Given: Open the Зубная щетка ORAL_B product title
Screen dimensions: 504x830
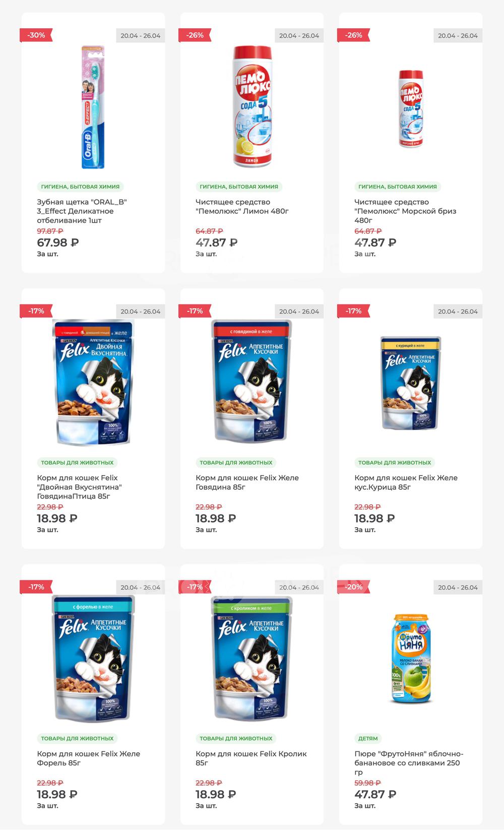Looking at the screenshot, I should (82, 211).
